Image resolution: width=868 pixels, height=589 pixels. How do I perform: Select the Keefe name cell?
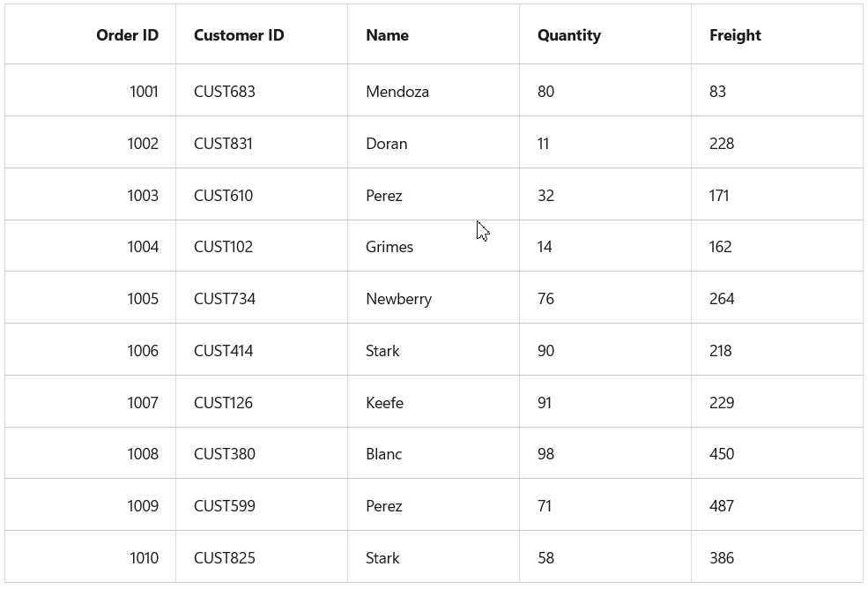[384, 403]
